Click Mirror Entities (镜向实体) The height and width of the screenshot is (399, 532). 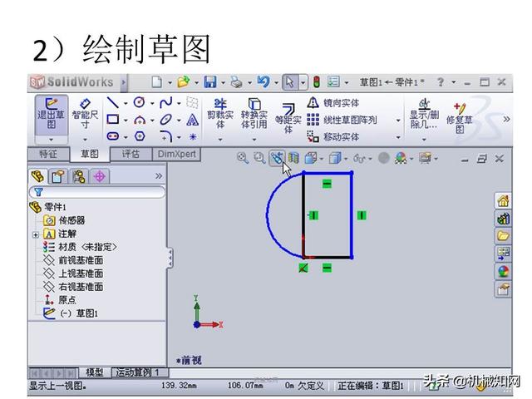tap(333, 103)
